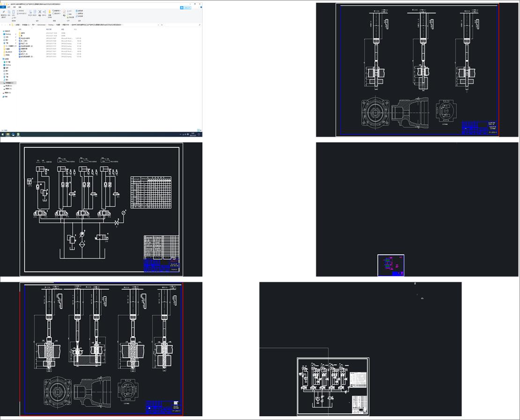Click the Copy to icon in Organize group
The width and height of the screenshot is (520, 420).
coord(35,12)
